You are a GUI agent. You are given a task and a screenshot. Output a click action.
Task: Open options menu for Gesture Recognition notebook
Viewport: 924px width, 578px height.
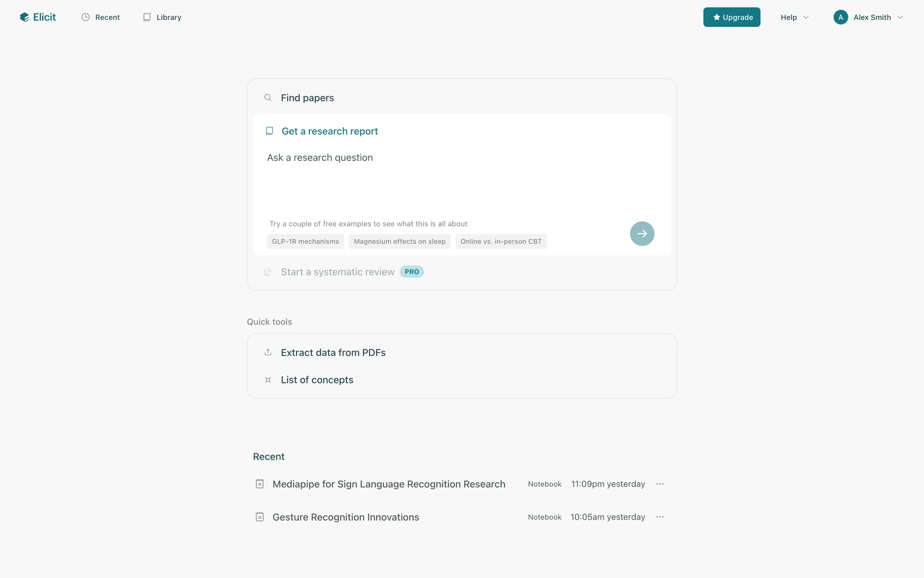coord(660,517)
